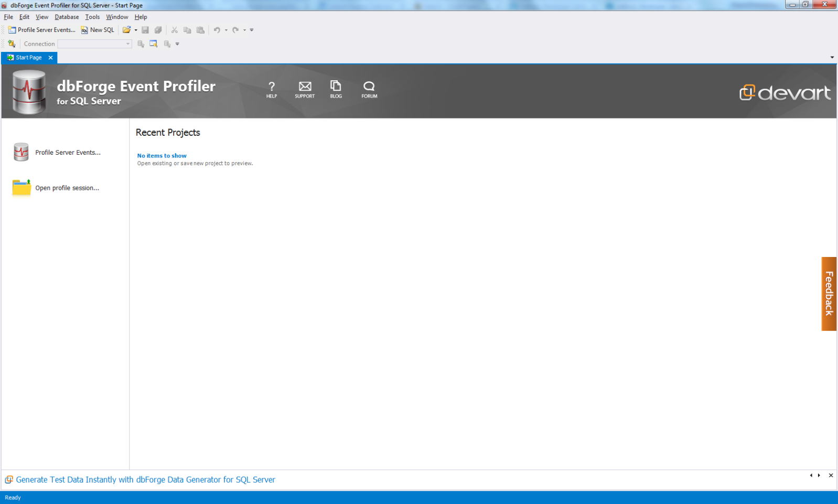Screen dimensions: 838x504
Task: Show next banner with right arrow
Action: coord(819,475)
